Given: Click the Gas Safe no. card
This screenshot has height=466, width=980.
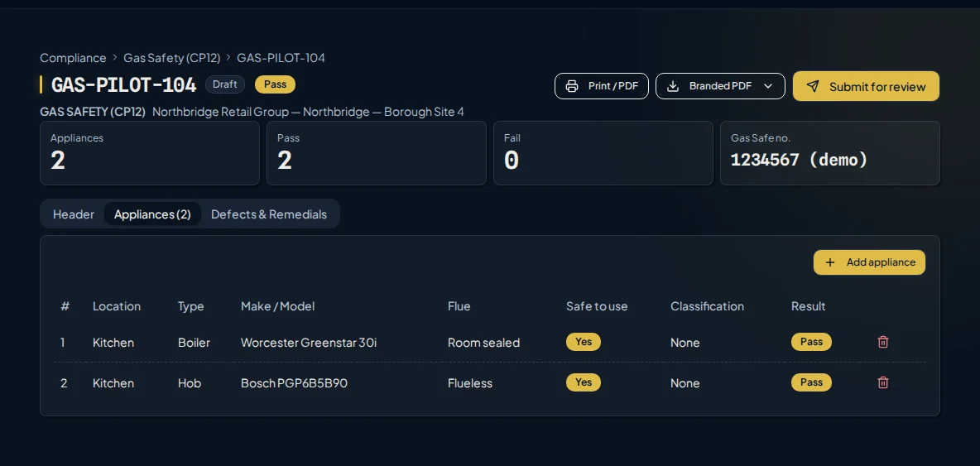Looking at the screenshot, I should (830, 153).
